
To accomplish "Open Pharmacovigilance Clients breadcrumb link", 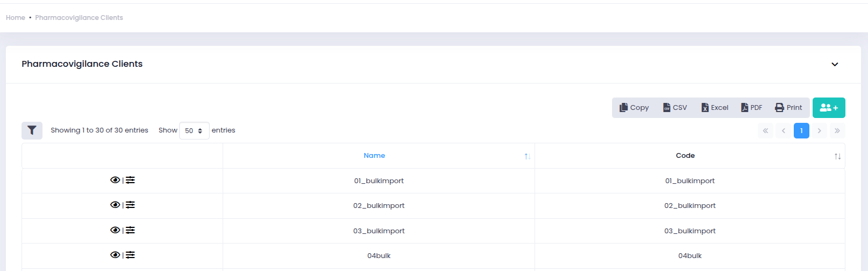I will (79, 18).
